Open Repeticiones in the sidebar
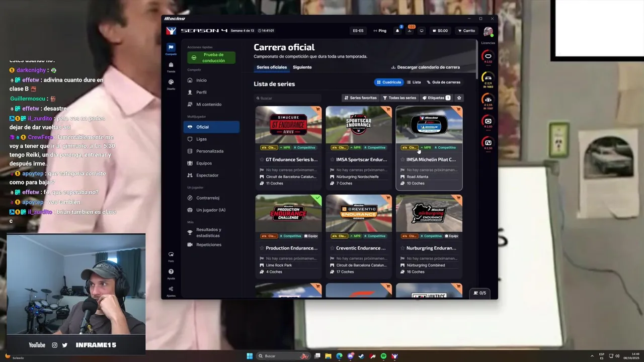The image size is (644, 362). point(211,244)
